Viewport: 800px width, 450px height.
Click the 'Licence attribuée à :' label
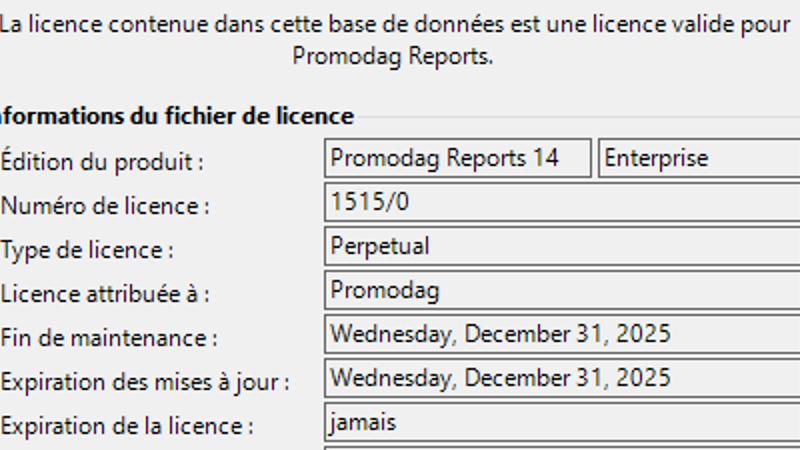[x=105, y=294]
